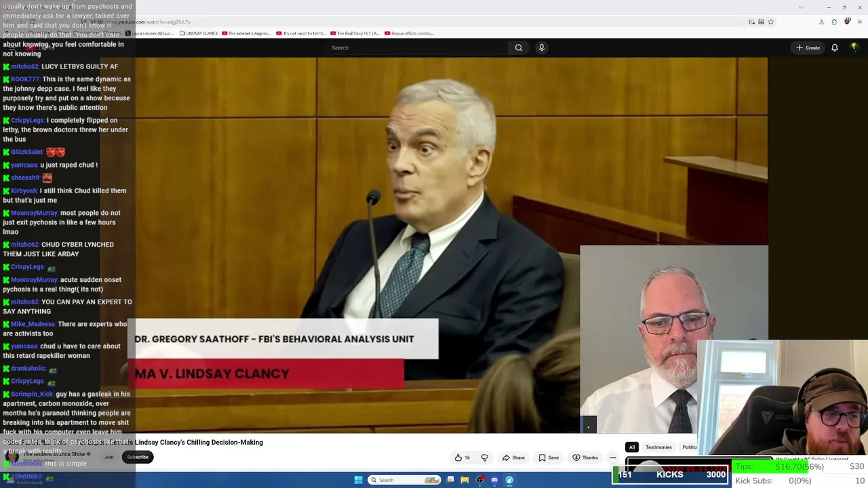Screen dimensions: 868x488
Task: Click the Windows taskbar search box
Action: click(405, 480)
